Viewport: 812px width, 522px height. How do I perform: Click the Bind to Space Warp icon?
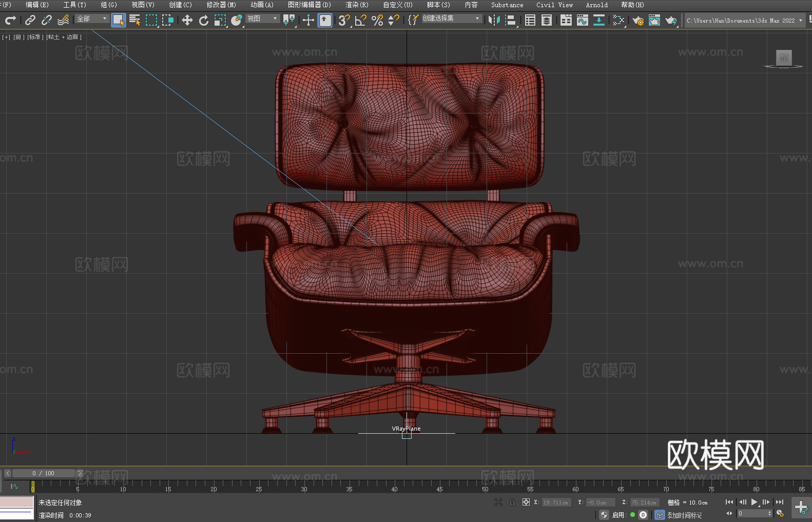click(63, 20)
